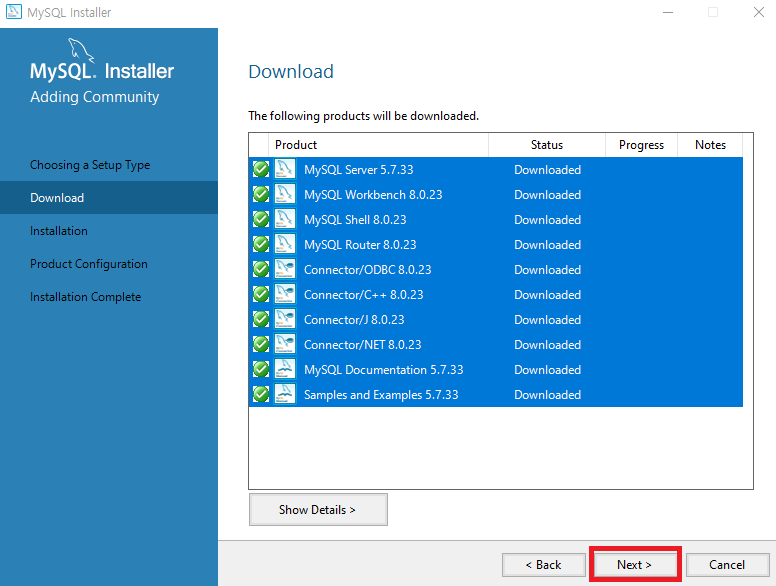This screenshot has width=776, height=586.
Task: Select the MySQL Router 8.0.23 row text
Action: point(360,244)
